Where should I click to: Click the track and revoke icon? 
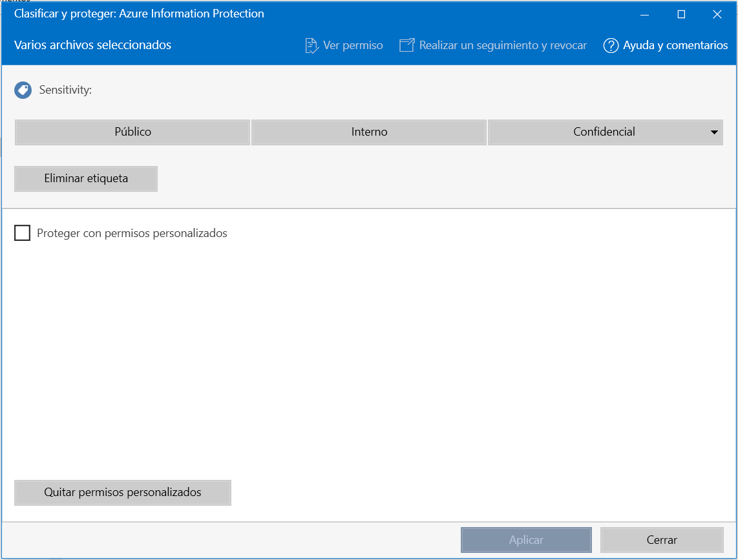tap(406, 46)
